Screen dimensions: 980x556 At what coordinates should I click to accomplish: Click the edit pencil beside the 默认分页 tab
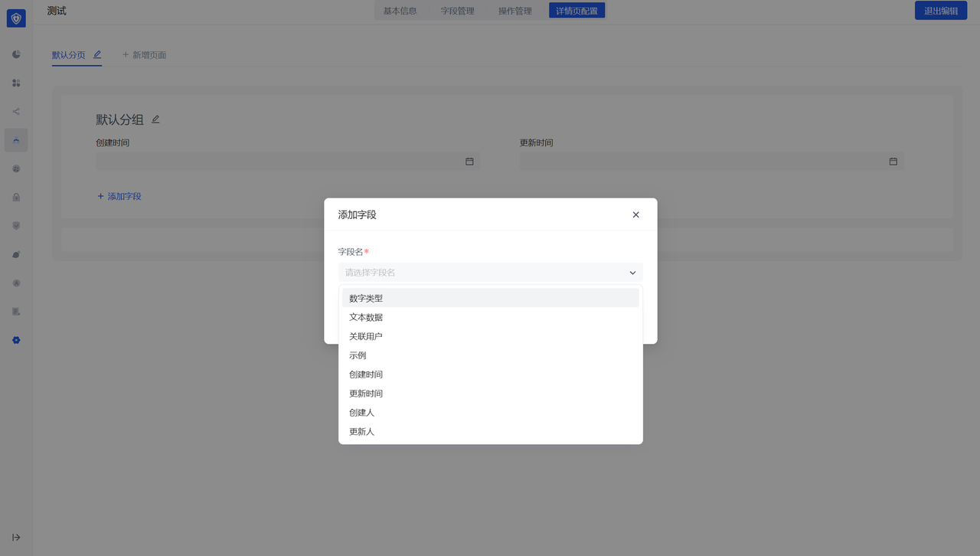pyautogui.click(x=97, y=55)
